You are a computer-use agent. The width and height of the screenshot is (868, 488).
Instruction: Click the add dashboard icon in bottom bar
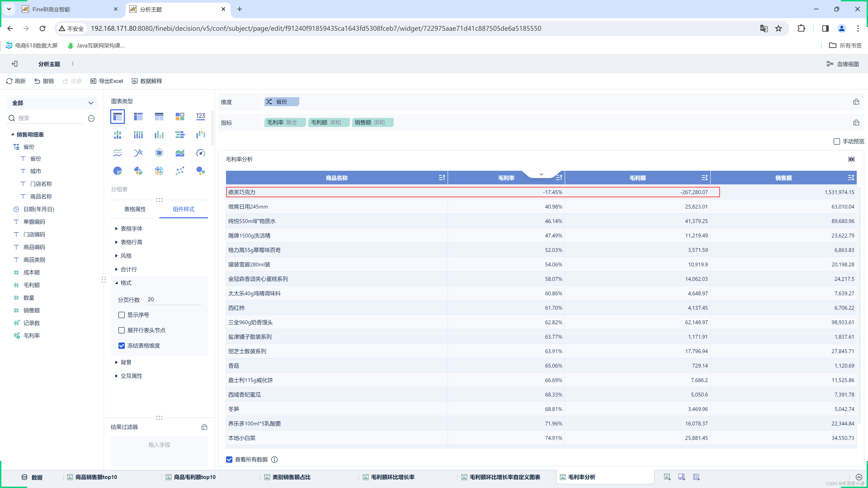coord(682,477)
